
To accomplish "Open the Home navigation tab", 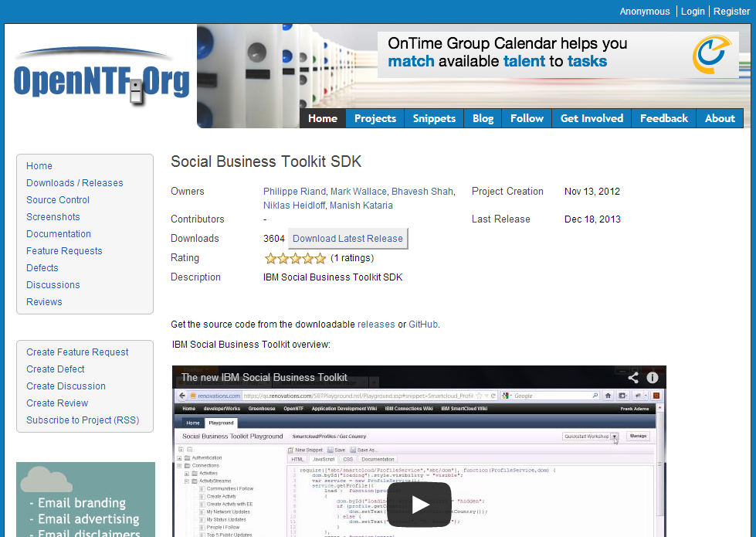I will tap(323, 118).
